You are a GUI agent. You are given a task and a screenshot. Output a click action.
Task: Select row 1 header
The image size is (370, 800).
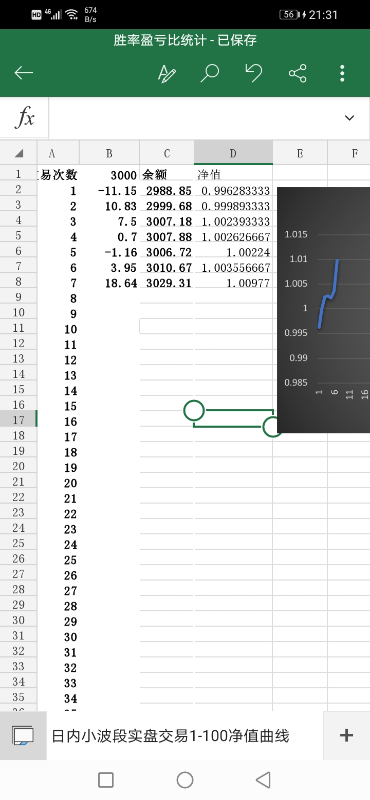[18, 174]
